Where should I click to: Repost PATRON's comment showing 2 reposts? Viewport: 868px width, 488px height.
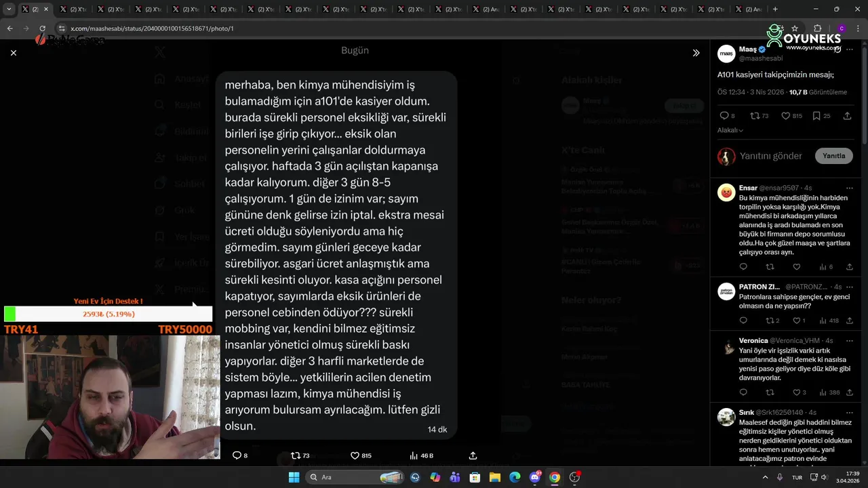(x=772, y=321)
